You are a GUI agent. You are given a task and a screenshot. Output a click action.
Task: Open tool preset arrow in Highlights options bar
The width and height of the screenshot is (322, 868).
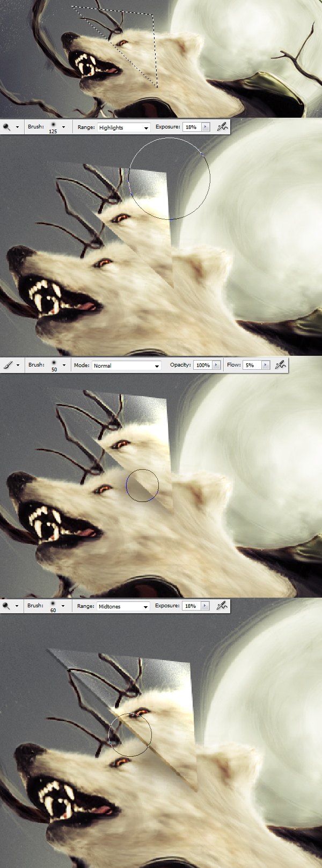(17, 127)
